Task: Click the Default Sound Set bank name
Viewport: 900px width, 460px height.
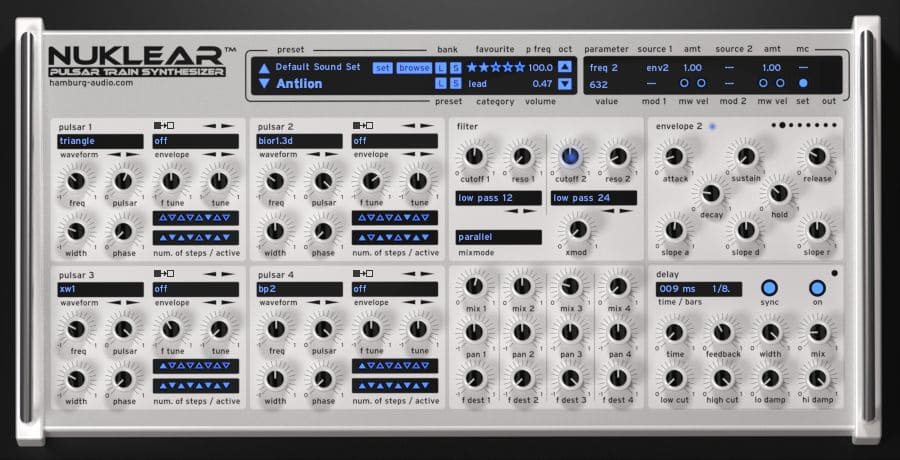Action: click(318, 67)
